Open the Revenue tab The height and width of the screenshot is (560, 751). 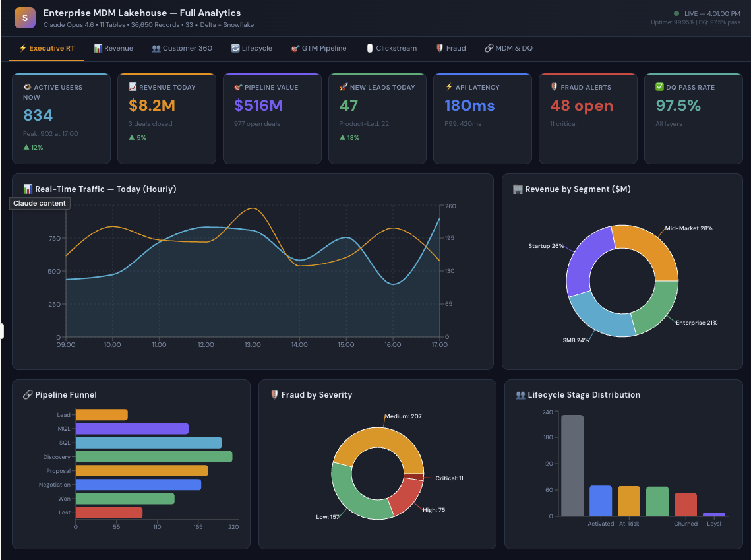(x=113, y=48)
